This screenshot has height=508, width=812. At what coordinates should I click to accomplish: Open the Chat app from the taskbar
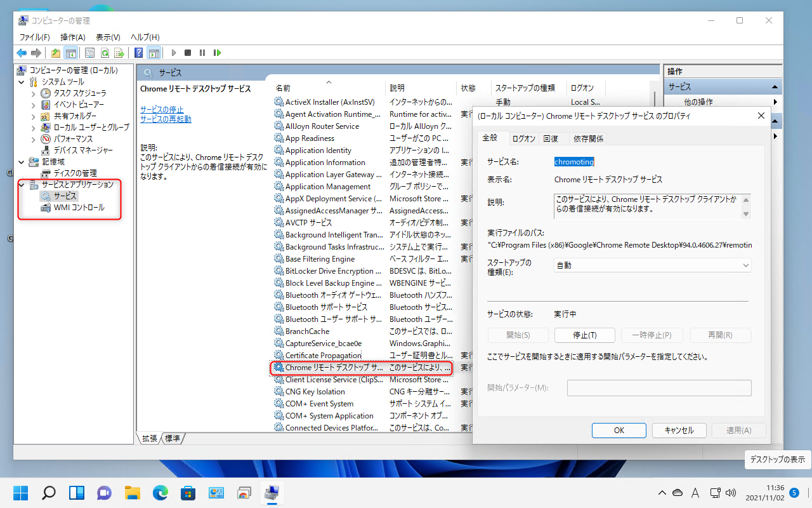104,493
